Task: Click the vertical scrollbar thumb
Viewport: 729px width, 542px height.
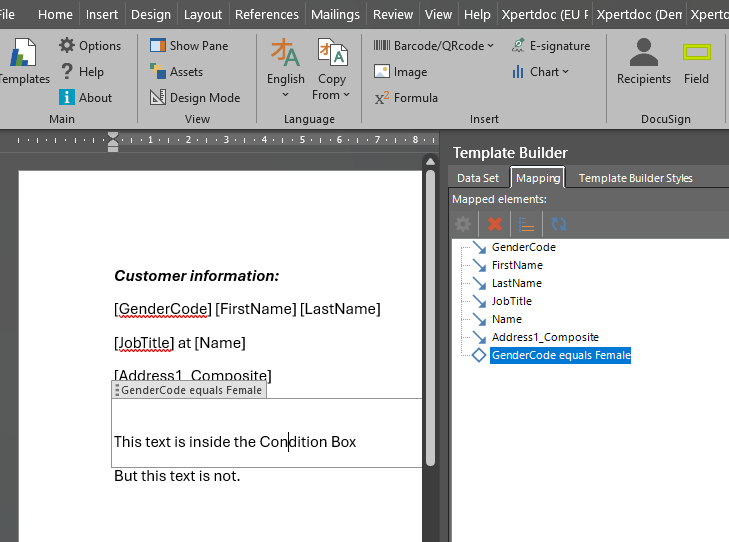Action: [x=431, y=317]
